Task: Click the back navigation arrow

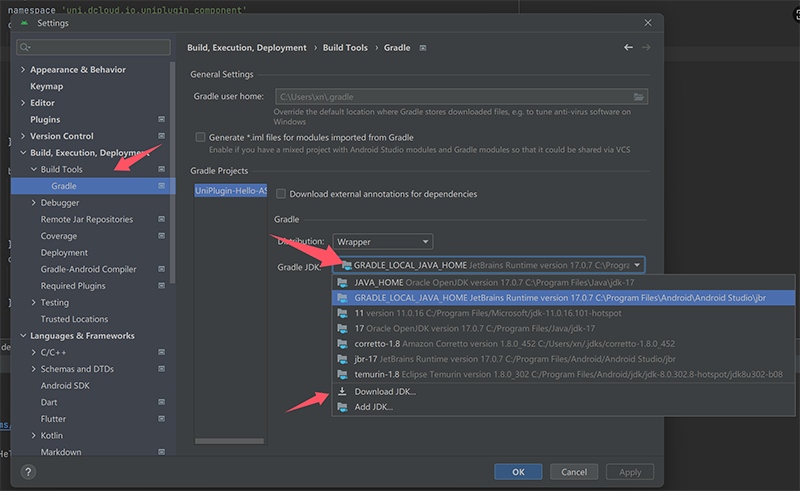Action: pos(628,47)
